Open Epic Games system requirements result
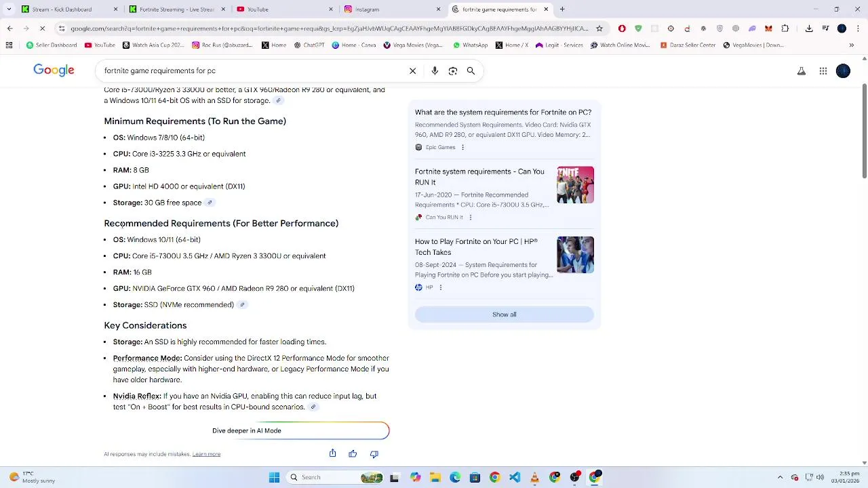This screenshot has height=488, width=868. click(503, 113)
